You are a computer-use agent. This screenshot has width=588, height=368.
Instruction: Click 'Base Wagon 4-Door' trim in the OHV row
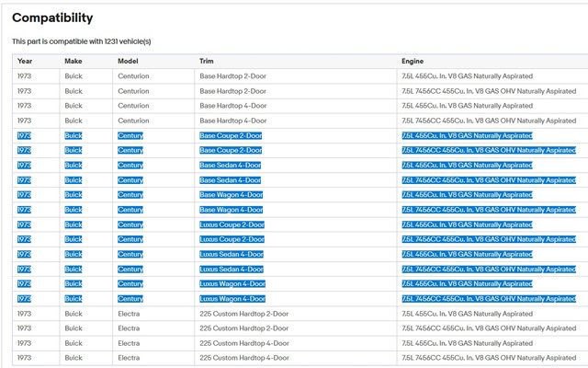[x=232, y=210]
